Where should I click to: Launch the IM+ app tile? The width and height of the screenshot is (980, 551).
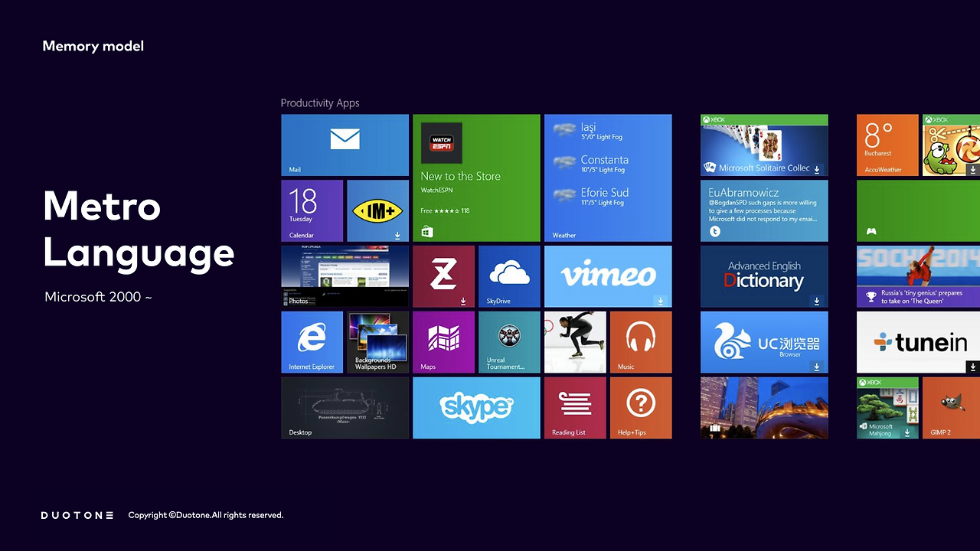pyautogui.click(x=378, y=211)
